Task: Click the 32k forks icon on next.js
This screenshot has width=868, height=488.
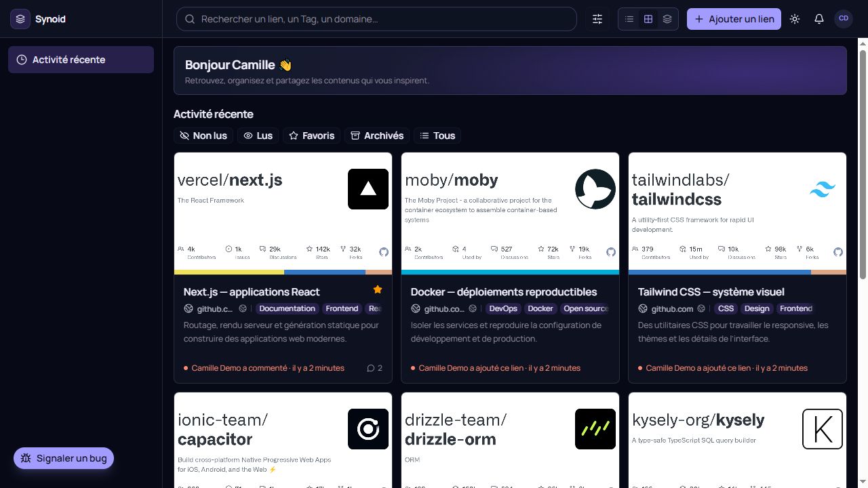Action: point(343,249)
